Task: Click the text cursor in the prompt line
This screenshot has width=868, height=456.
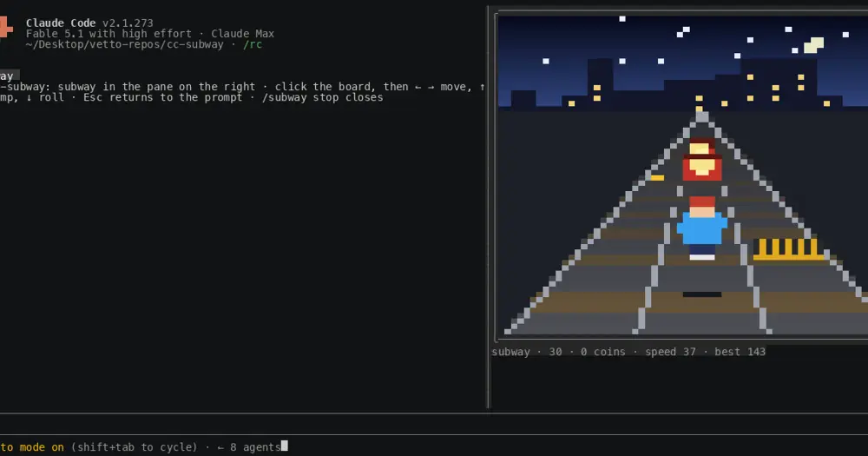Action: click(285, 446)
